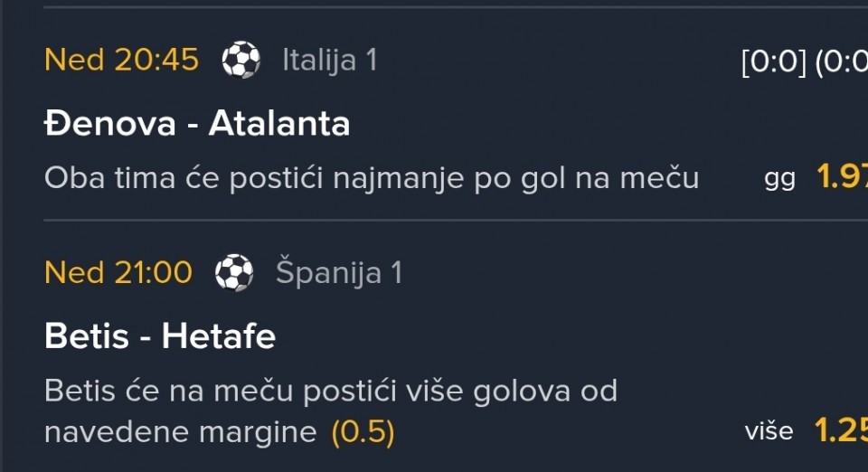Click Betis in the match title

pyautogui.click(x=87, y=336)
